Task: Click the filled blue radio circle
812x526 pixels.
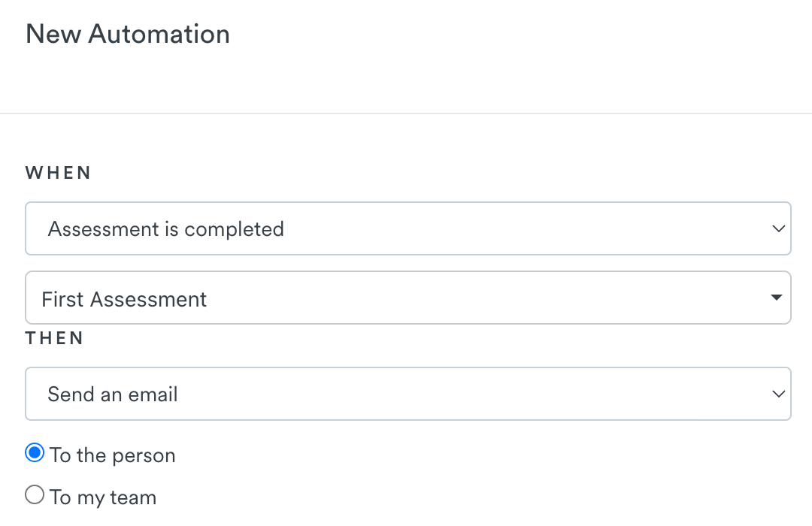Action: tap(35, 453)
